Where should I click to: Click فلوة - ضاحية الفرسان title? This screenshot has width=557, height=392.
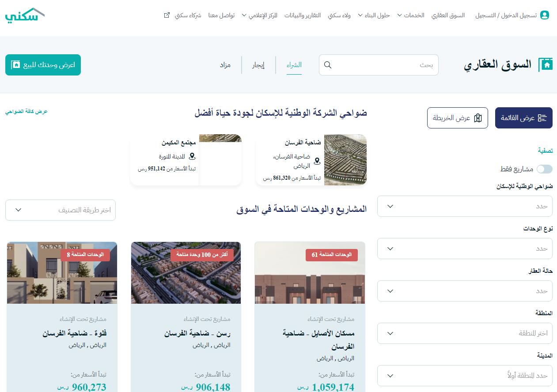tap(75, 334)
